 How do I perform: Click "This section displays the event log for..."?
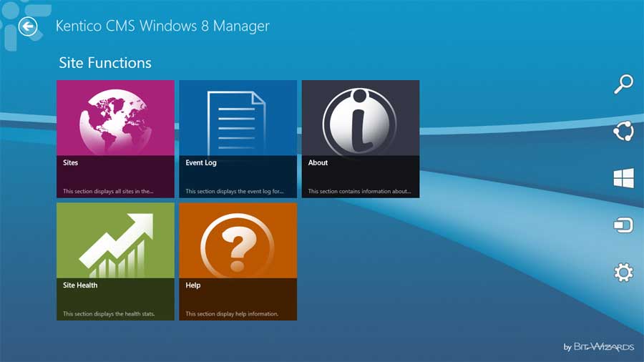click(235, 191)
